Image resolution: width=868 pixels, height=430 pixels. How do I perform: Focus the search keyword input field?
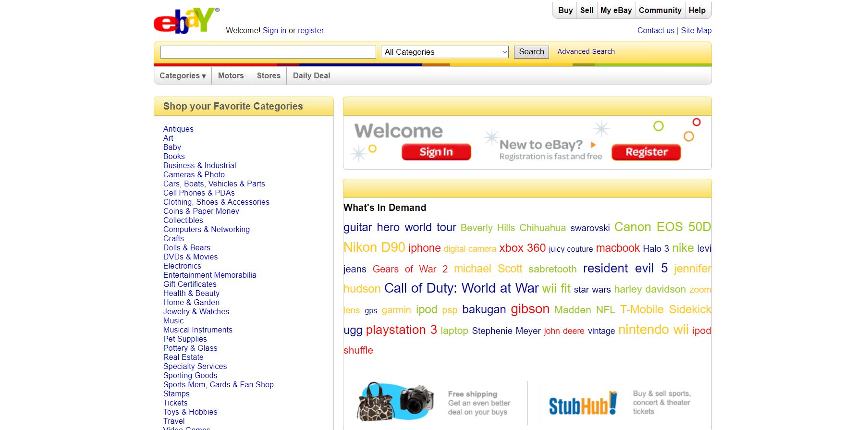[x=268, y=52]
